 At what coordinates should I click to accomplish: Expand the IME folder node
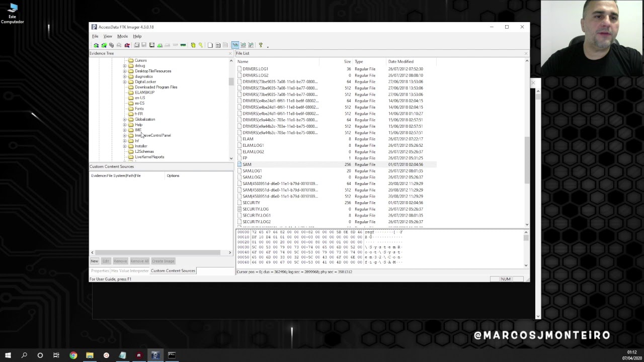125,130
